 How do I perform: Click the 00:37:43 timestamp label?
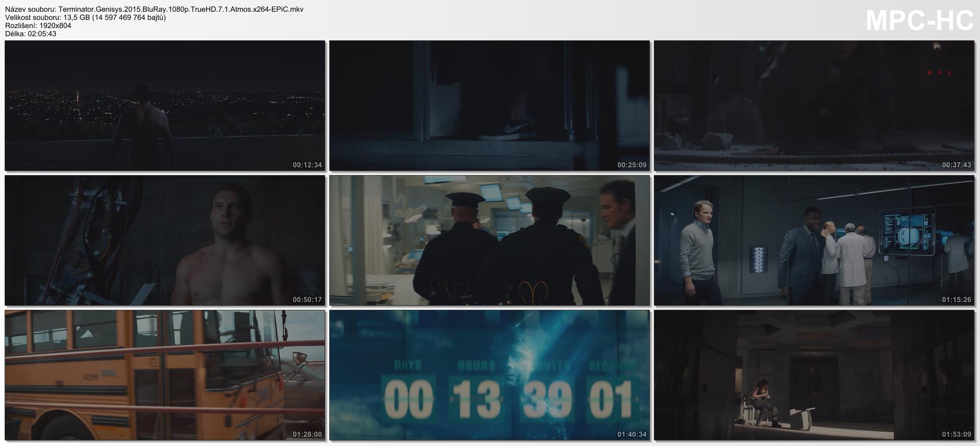(x=956, y=165)
